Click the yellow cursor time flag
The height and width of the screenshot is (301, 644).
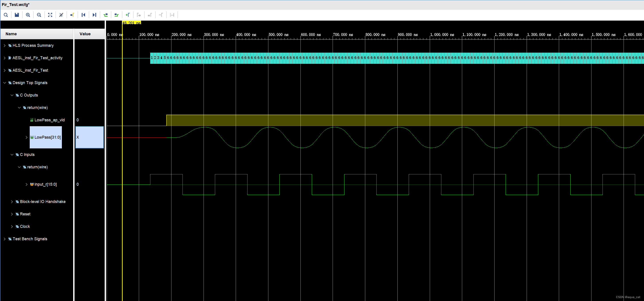pos(132,23)
